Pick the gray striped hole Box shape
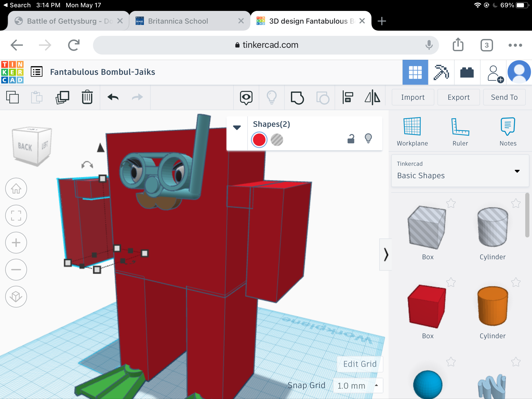This screenshot has height=399, width=532. [x=427, y=228]
